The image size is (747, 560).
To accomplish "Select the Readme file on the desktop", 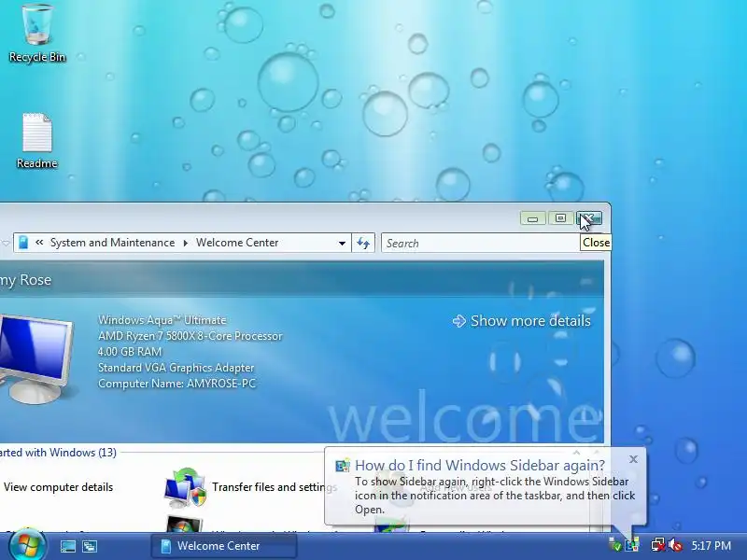I will (x=37, y=141).
